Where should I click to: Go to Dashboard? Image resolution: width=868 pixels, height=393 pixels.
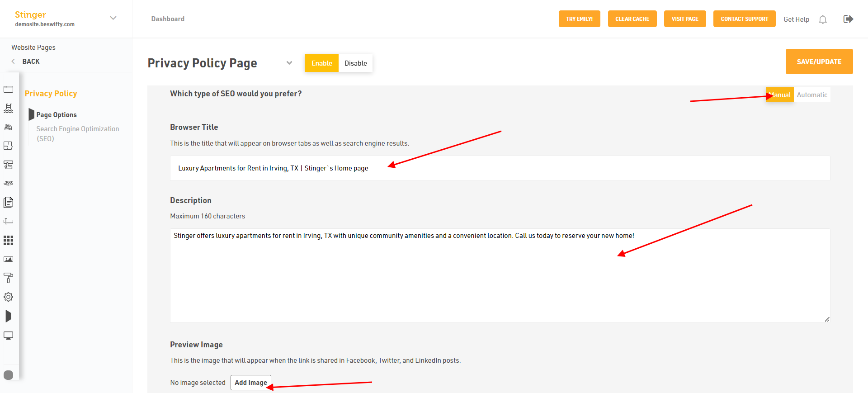pos(168,19)
